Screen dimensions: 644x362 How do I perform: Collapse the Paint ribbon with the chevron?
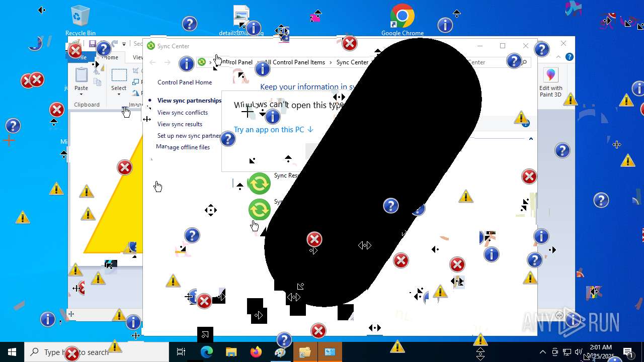(x=559, y=57)
